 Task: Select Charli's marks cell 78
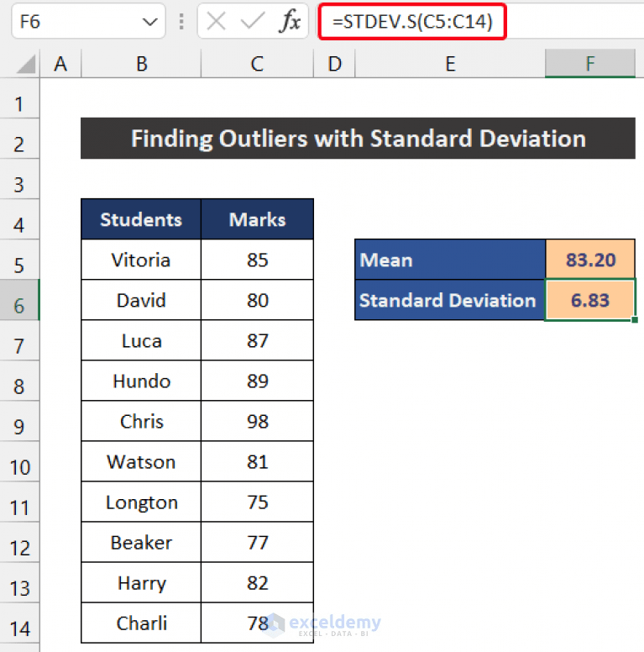(257, 623)
